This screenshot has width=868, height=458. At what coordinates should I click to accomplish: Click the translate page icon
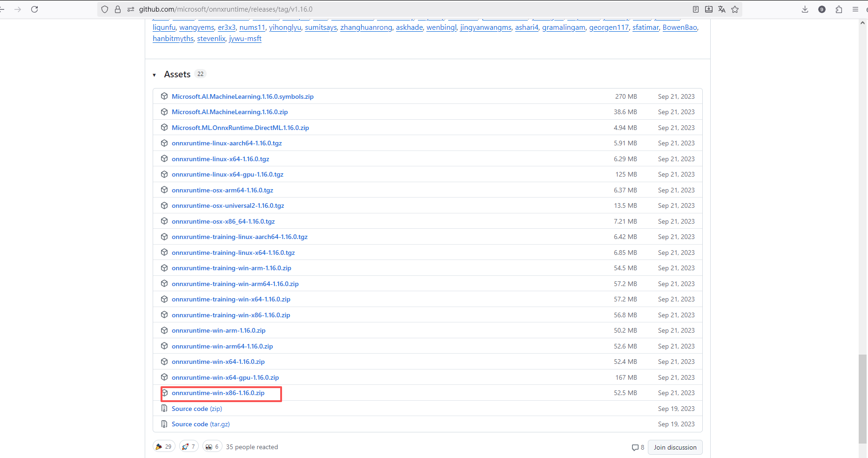point(722,9)
